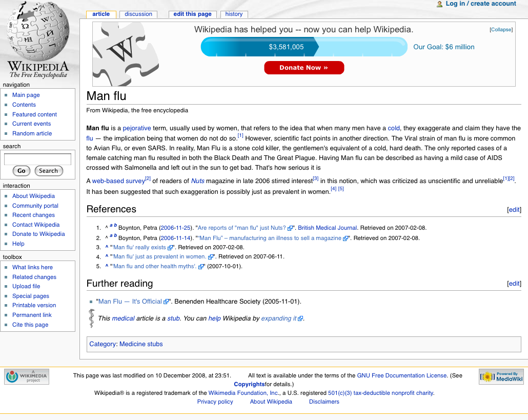Screen dimensions: 528x420
Task: Open the British Medical Journal link
Action: click(327, 228)
